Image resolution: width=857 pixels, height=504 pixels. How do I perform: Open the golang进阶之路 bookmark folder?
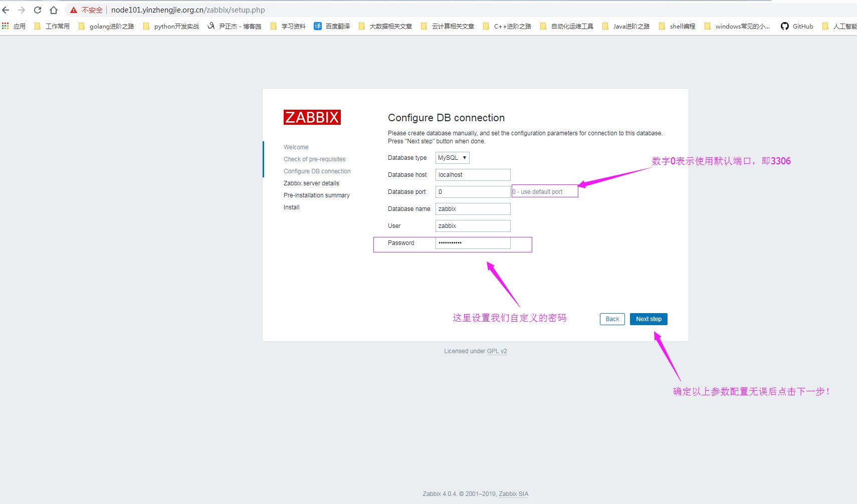click(x=106, y=26)
